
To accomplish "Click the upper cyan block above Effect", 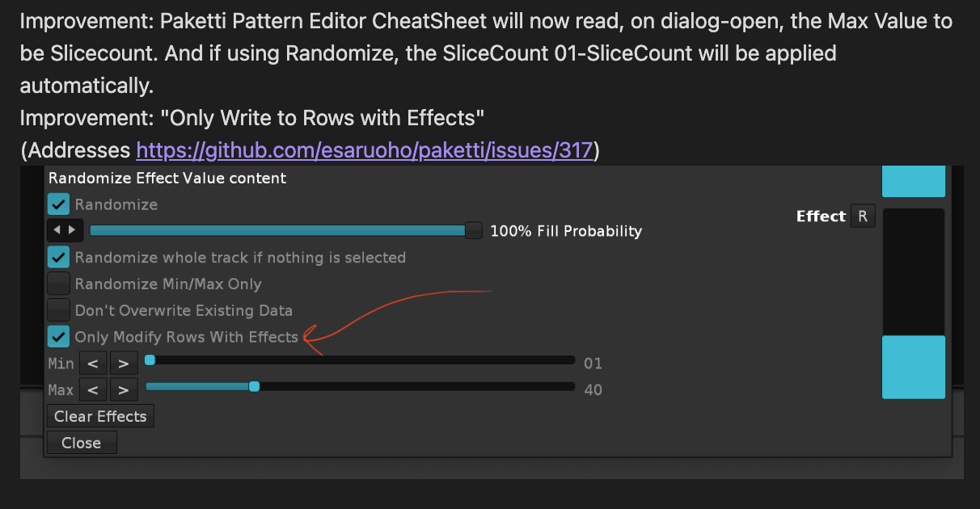I will pyautogui.click(x=914, y=182).
